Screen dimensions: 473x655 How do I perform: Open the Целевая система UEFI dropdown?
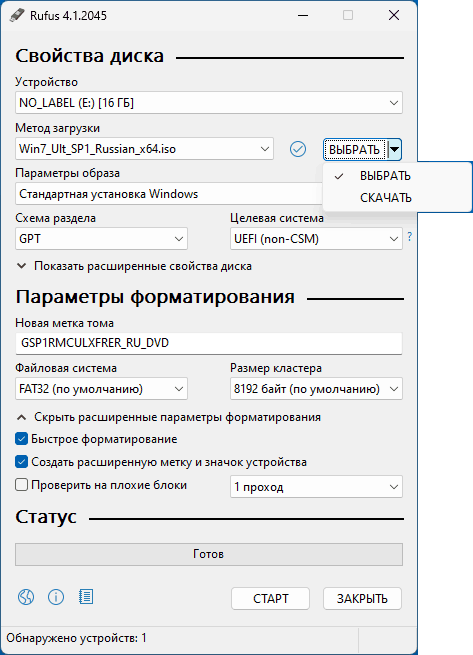pos(316,239)
